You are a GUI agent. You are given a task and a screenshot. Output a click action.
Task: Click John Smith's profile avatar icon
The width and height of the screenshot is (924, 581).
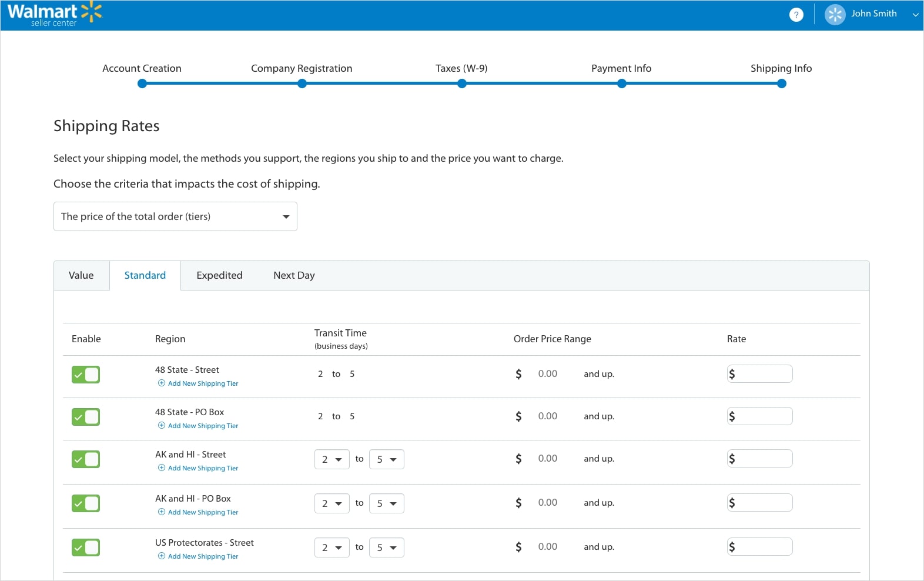[835, 15]
